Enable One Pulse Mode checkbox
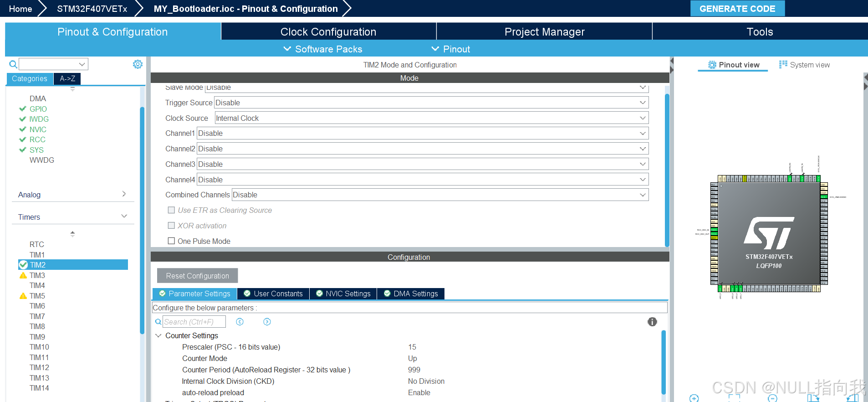This screenshot has height=402, width=868. pos(171,241)
